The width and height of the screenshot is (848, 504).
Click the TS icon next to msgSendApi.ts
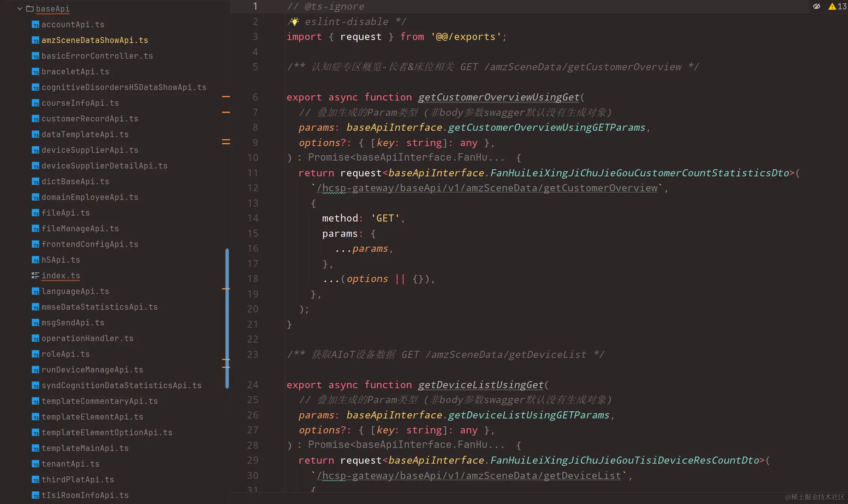tap(36, 322)
